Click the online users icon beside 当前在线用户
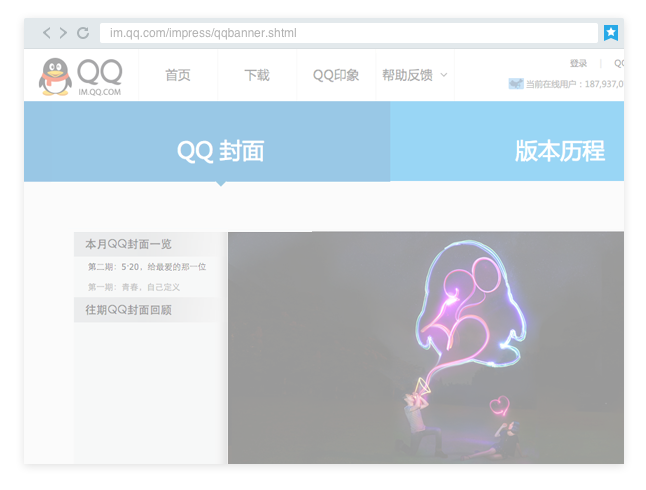646x490 pixels. [x=516, y=84]
